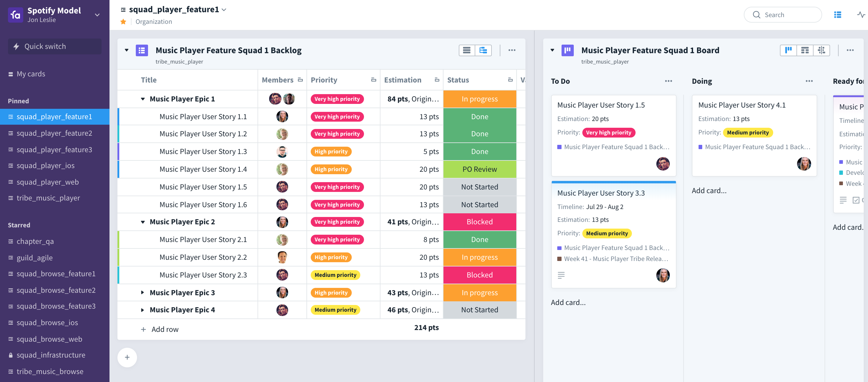Viewport: 868px width, 382px height.
Task: Switch Board to table layout view
Action: (x=805, y=50)
